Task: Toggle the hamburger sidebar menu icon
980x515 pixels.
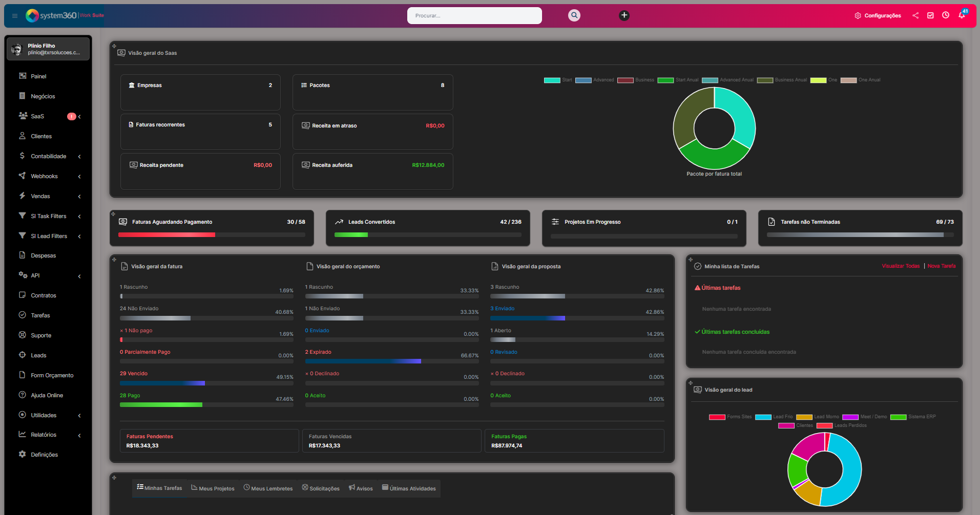Action: [15, 16]
